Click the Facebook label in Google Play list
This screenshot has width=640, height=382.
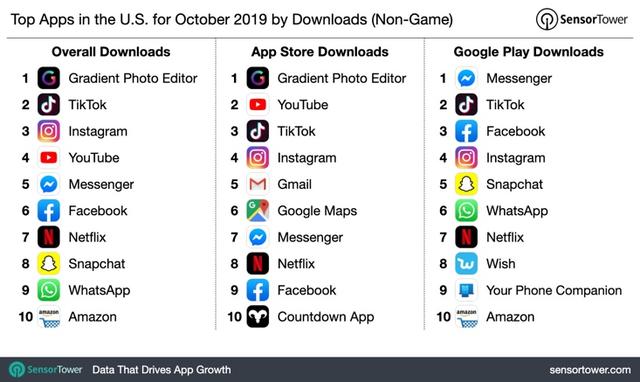(516, 131)
